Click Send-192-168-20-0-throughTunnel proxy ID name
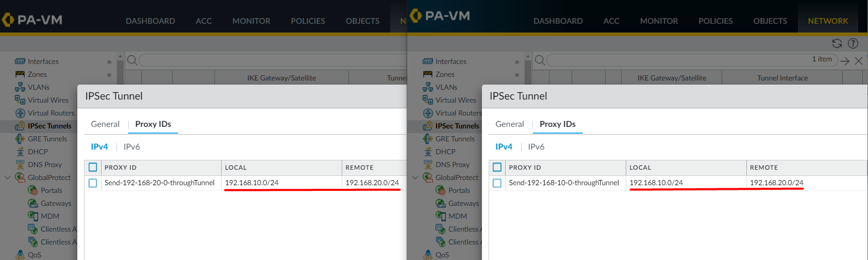The height and width of the screenshot is (260, 868). click(x=159, y=183)
